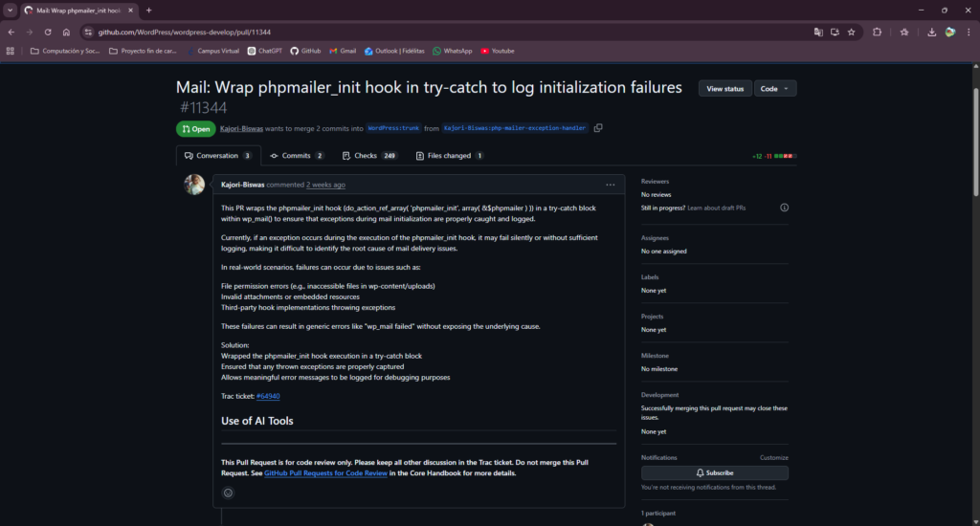Viewport: 980px width, 526px height.
Task: Click the Use of AI Tools heading
Action: 256,421
